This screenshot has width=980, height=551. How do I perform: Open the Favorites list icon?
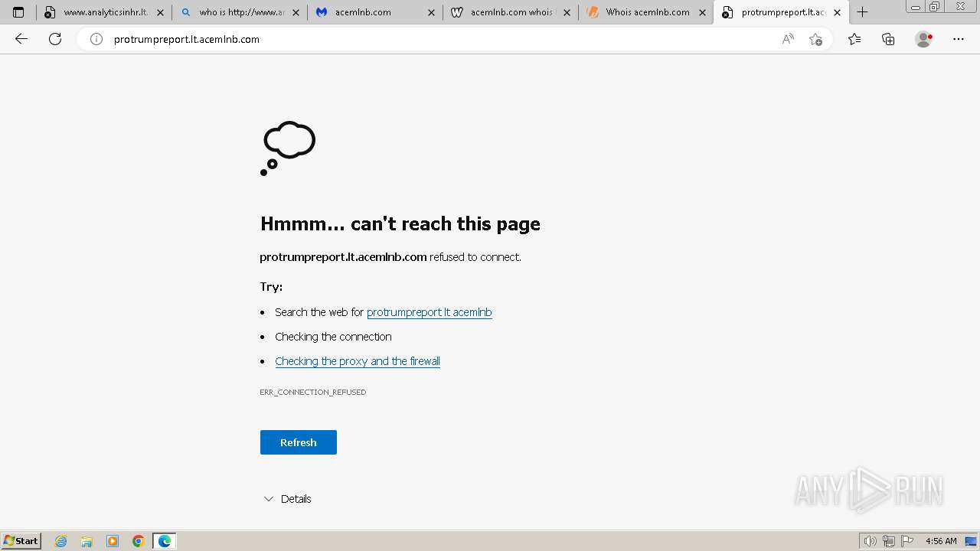(854, 39)
